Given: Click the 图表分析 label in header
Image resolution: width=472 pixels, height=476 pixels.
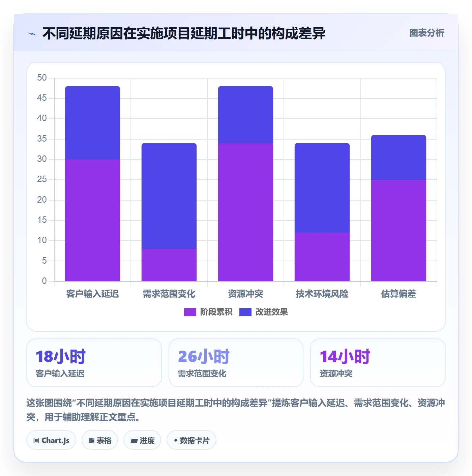Looking at the screenshot, I should pos(426,33).
